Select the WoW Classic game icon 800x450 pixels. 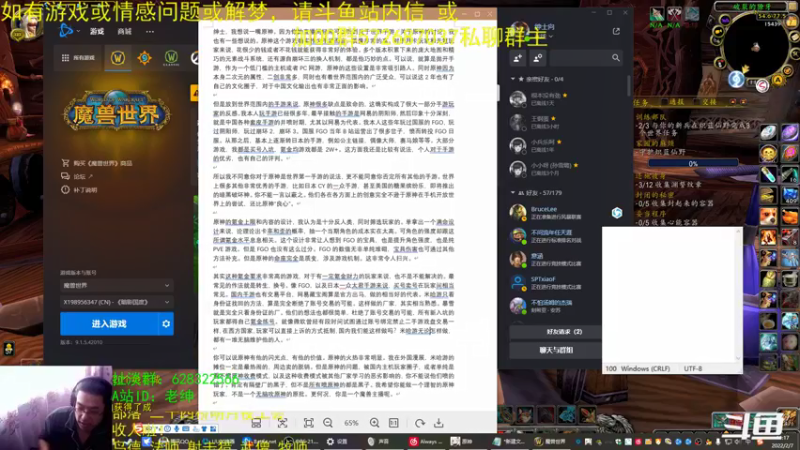tap(171, 58)
